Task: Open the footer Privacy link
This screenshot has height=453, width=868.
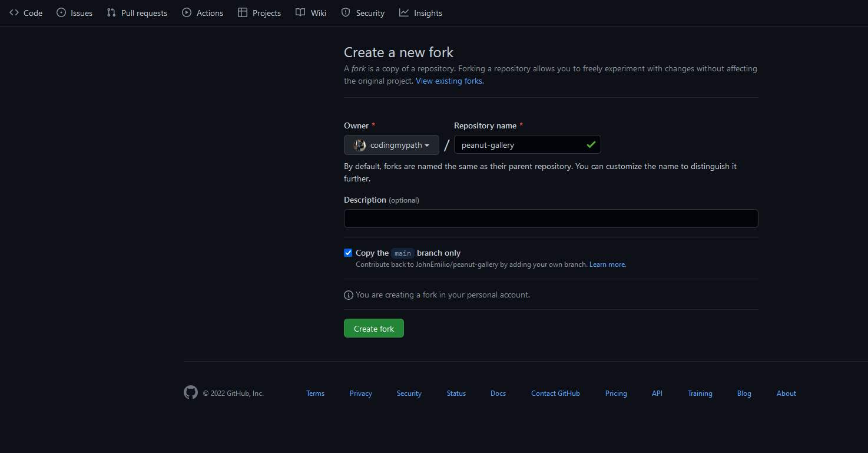Action: (361, 394)
